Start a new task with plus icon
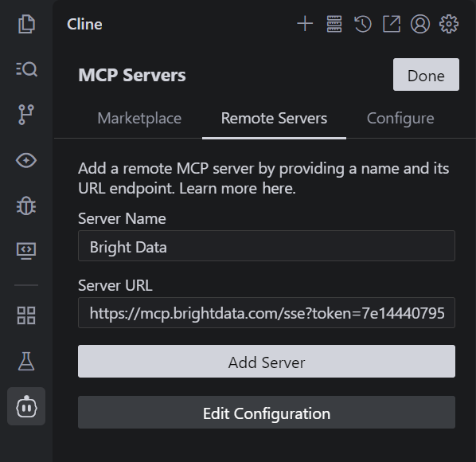The image size is (476, 462). (x=305, y=24)
